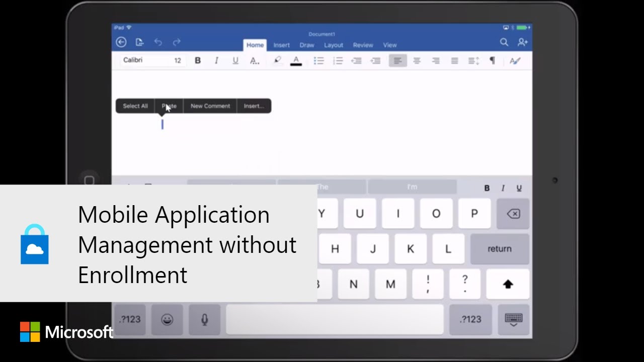Center align text
This screenshot has height=362, width=644.
point(417,61)
